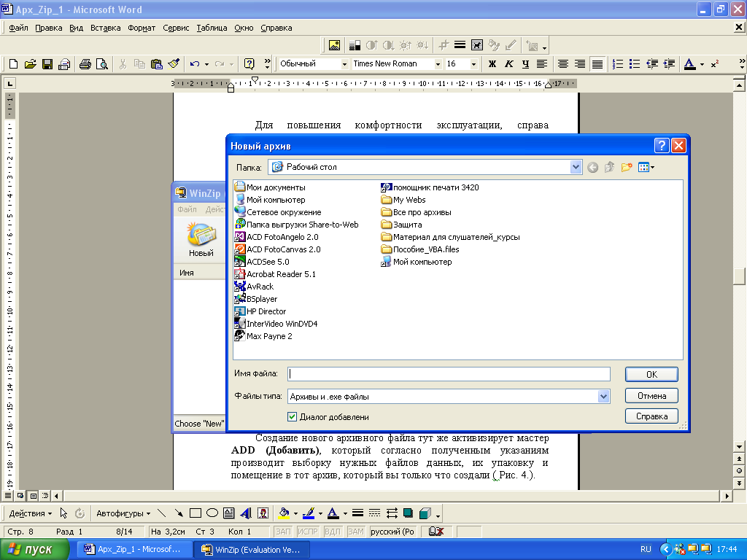Draw a rectangle shape tool

pyautogui.click(x=196, y=513)
